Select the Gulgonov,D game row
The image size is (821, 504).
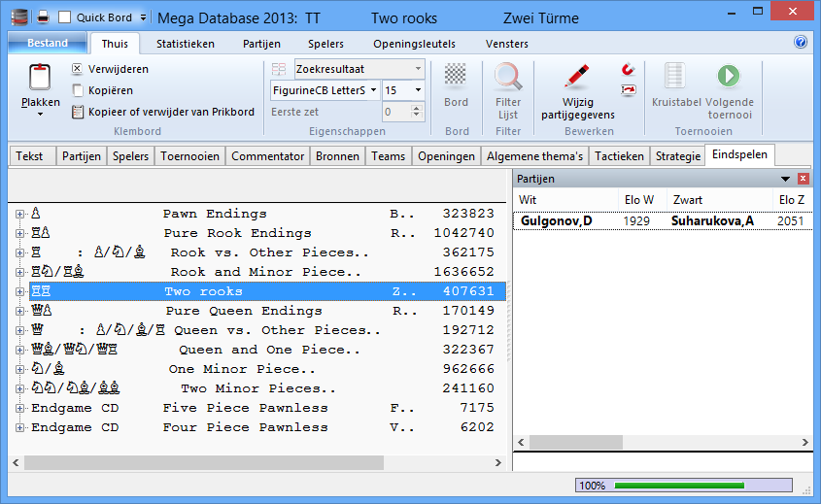(663, 220)
